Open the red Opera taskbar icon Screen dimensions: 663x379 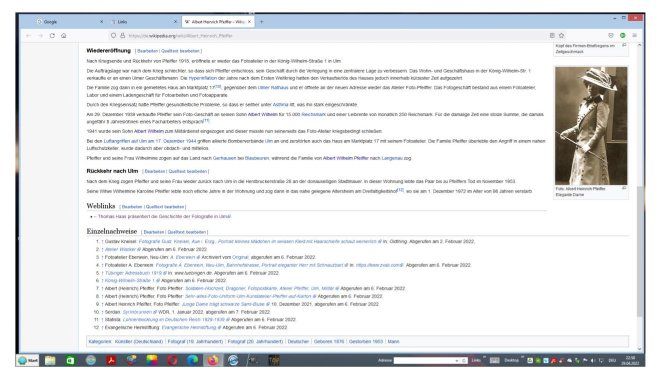click(x=172, y=360)
